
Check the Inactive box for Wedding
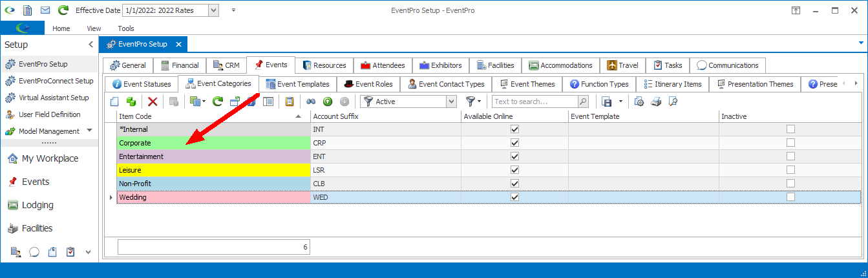pyautogui.click(x=790, y=197)
